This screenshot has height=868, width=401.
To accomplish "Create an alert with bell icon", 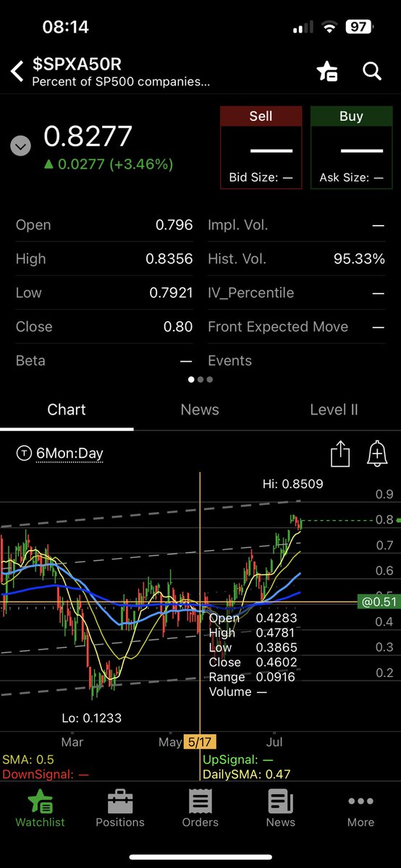I will tap(377, 454).
